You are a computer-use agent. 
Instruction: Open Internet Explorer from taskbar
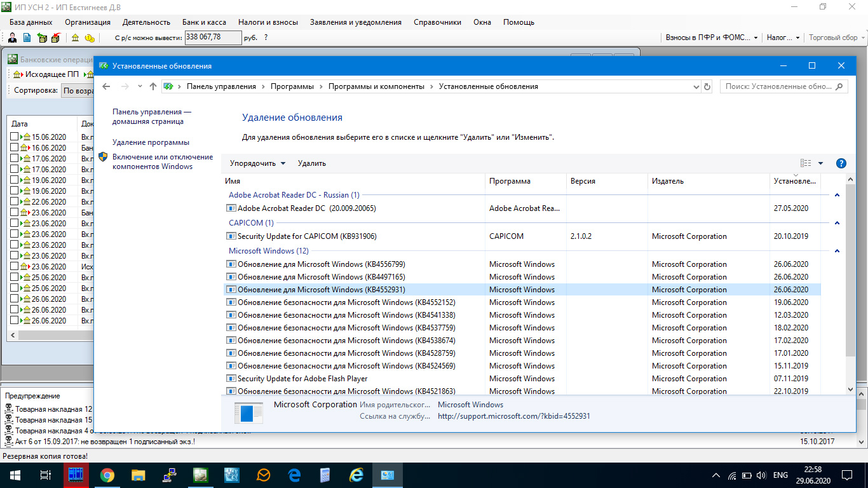point(356,475)
